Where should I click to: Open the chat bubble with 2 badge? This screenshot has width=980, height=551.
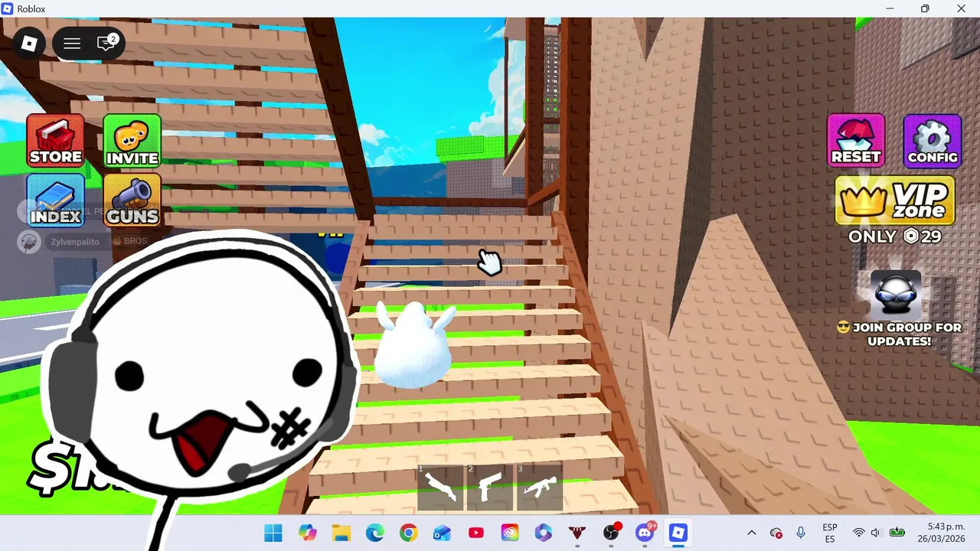106,44
